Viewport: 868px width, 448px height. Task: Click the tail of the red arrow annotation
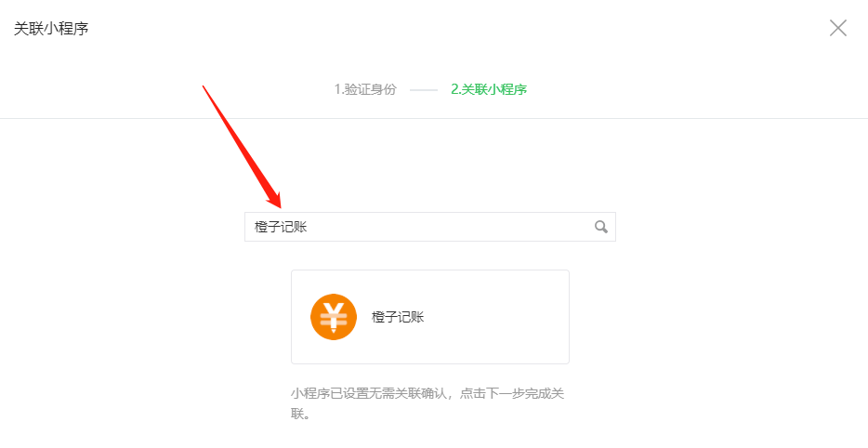204,87
